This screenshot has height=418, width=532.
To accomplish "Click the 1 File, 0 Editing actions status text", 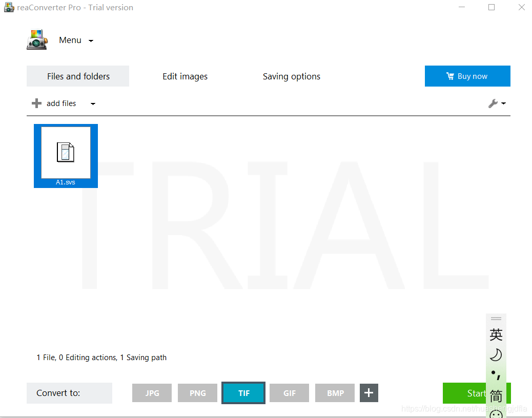I will coord(101,358).
